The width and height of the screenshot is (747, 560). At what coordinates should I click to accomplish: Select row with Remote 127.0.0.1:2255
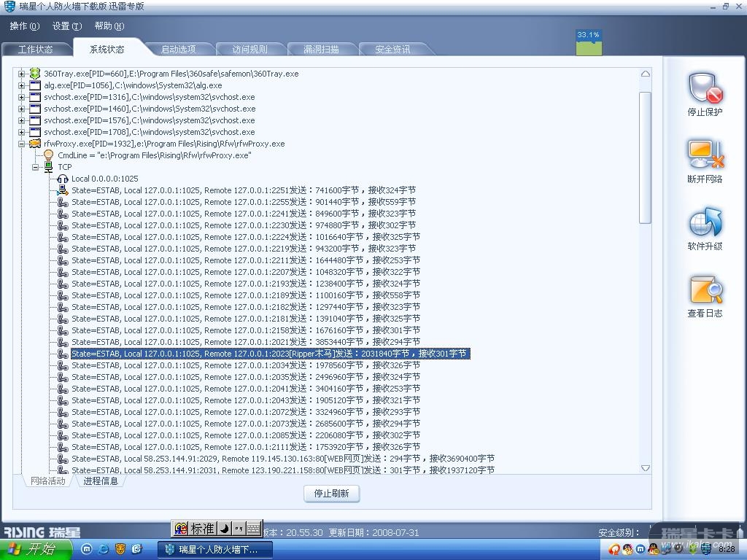(244, 202)
